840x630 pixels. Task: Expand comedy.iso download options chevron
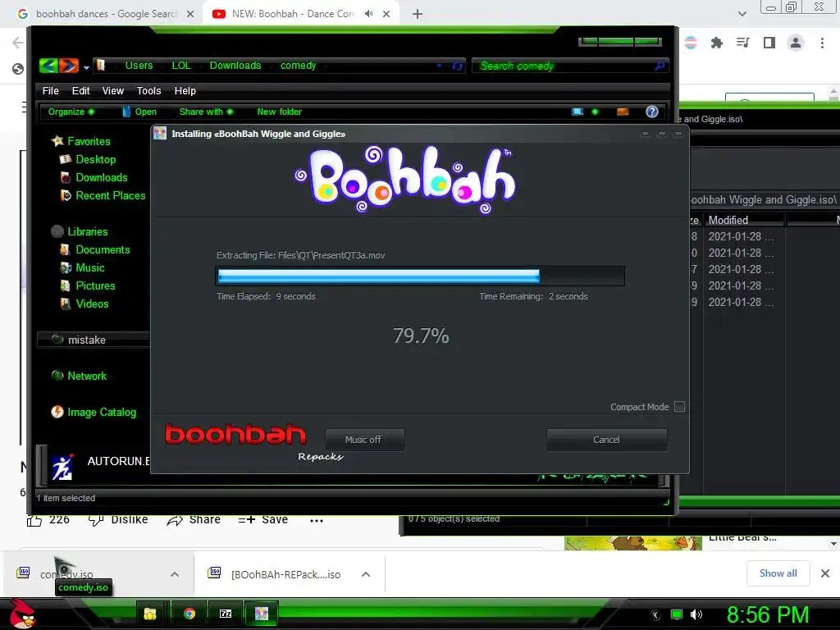pos(175,574)
